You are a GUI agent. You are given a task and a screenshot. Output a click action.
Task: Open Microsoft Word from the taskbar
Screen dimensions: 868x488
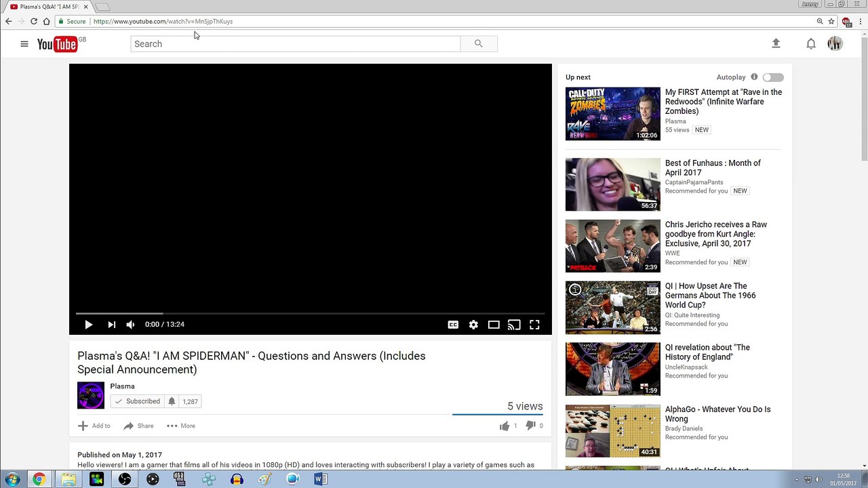coord(321,479)
